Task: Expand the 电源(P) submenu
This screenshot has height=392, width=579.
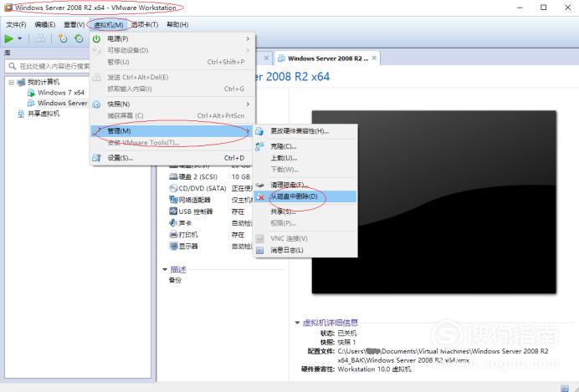Action: (x=172, y=38)
